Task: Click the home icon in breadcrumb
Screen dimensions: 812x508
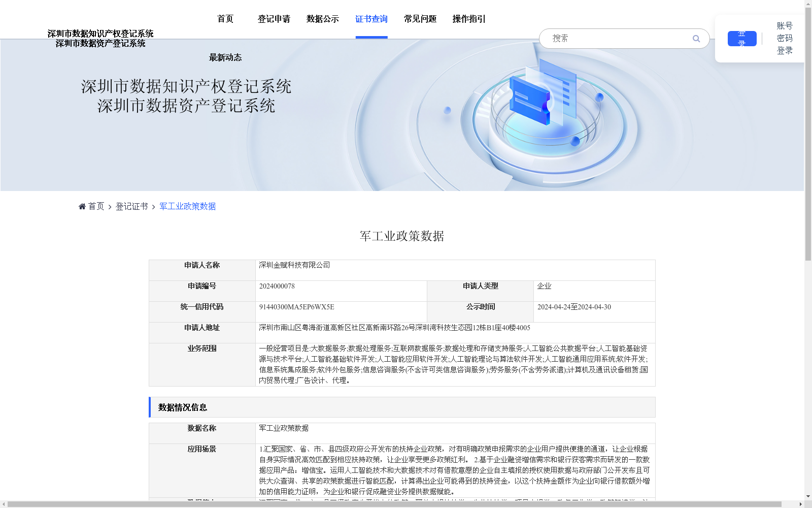Action: pyautogui.click(x=82, y=206)
